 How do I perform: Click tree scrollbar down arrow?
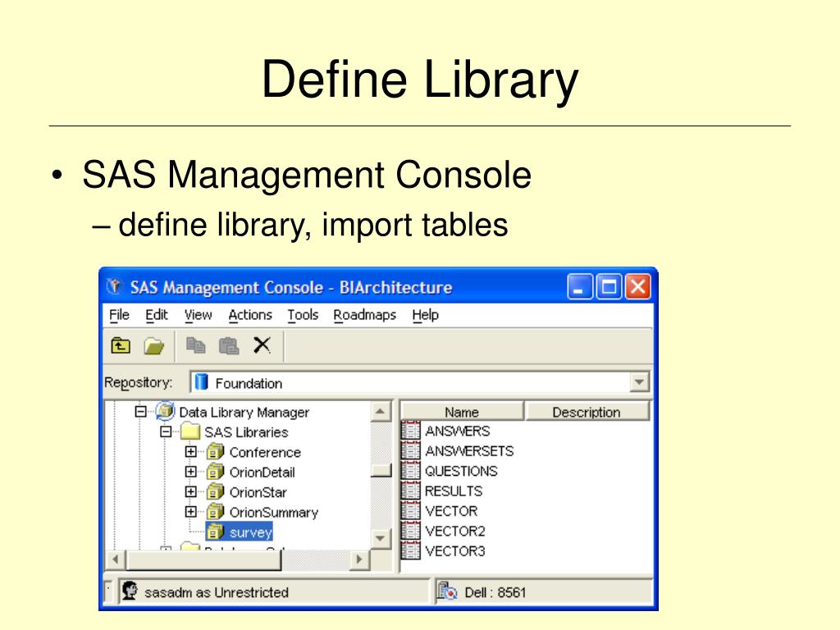pos(381,538)
